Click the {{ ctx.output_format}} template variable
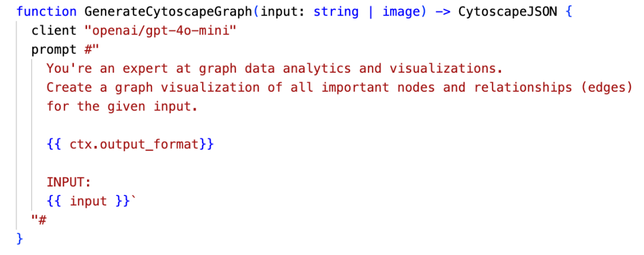Screen dimensions: 644x255 point(129,145)
